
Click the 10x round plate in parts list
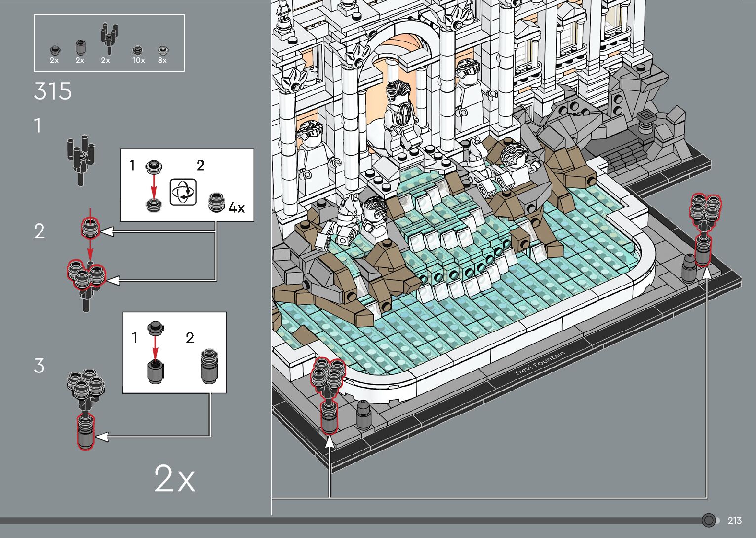[x=137, y=50]
